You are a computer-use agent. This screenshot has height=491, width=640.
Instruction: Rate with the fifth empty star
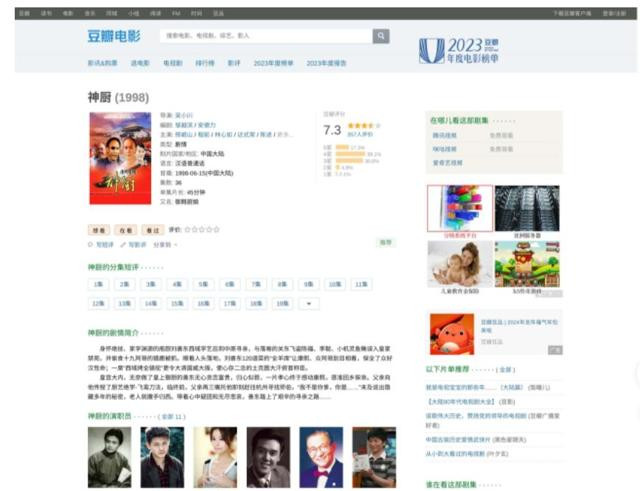click(x=216, y=230)
